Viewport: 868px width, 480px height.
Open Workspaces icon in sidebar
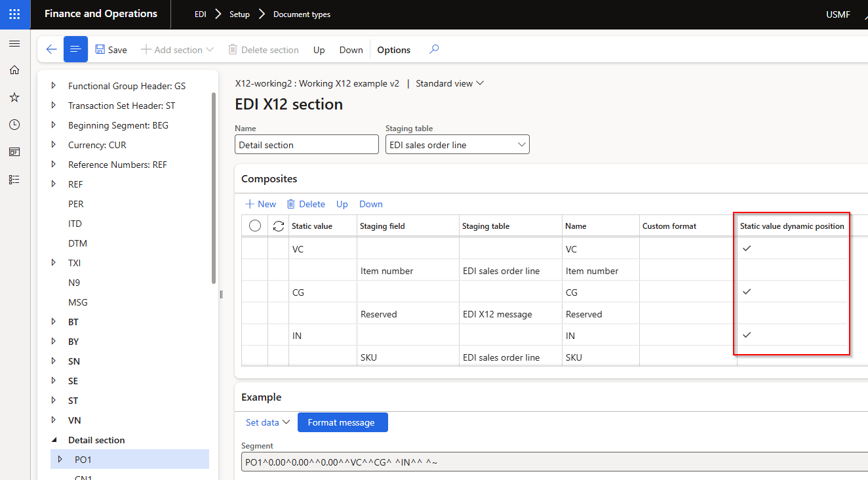(14, 151)
